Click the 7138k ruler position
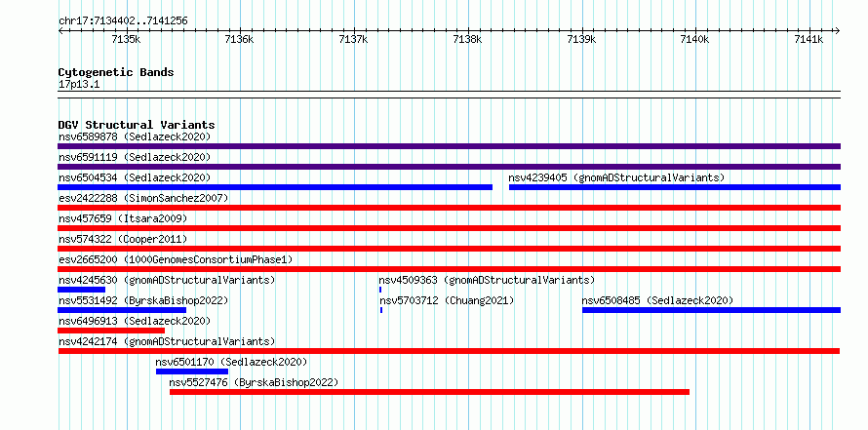 click(x=468, y=39)
